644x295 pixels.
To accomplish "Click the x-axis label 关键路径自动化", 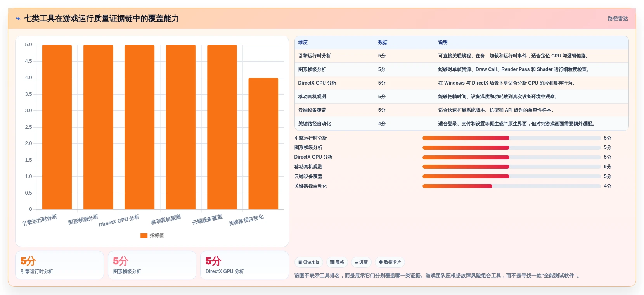I will [246, 220].
